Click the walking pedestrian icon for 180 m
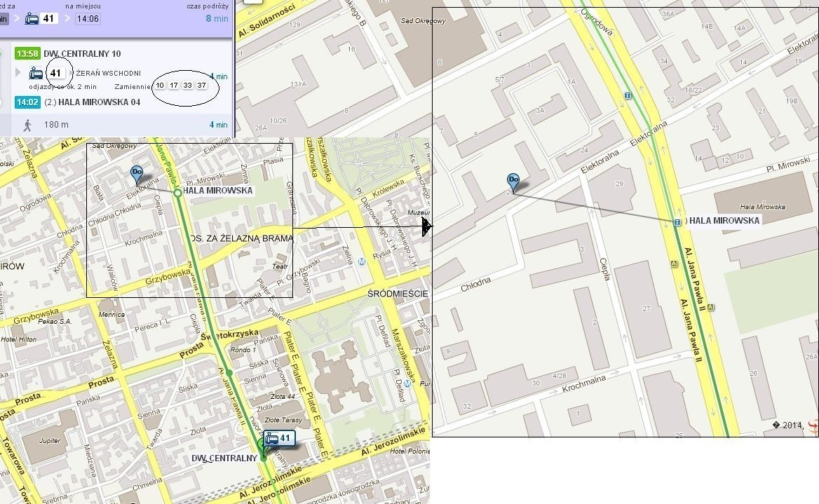The width and height of the screenshot is (819, 504). click(x=27, y=125)
